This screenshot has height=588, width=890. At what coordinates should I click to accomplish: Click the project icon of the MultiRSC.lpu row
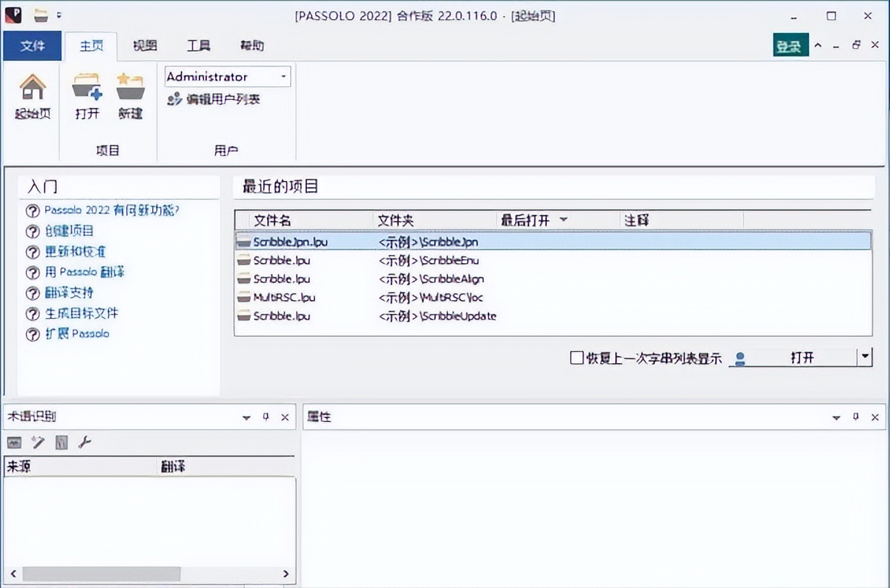click(x=243, y=297)
